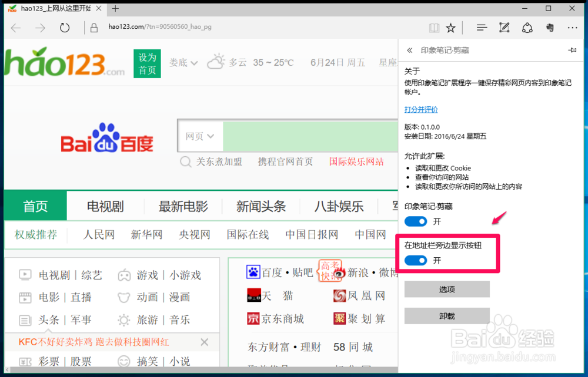Click the hao123.com logo
The image size is (588, 377).
click(64, 62)
